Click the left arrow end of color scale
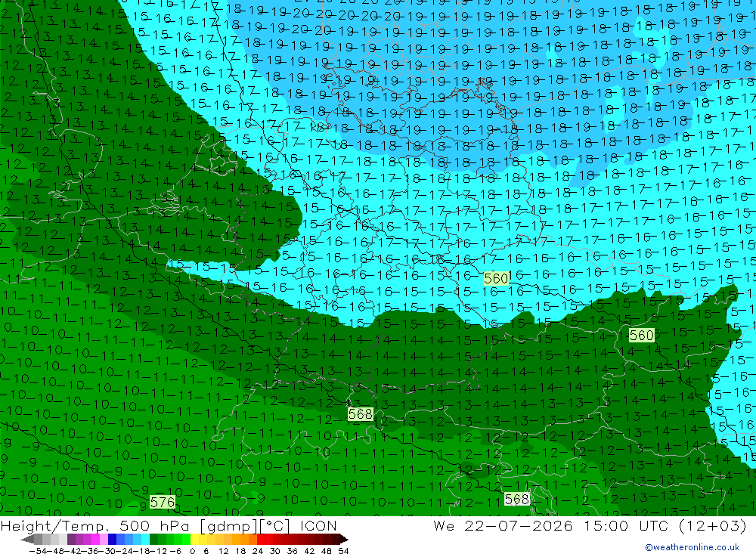 click(27, 540)
